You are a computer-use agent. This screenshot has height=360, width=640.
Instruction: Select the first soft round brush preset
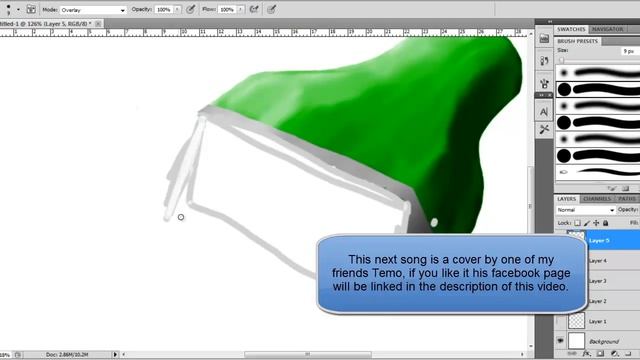click(598, 73)
